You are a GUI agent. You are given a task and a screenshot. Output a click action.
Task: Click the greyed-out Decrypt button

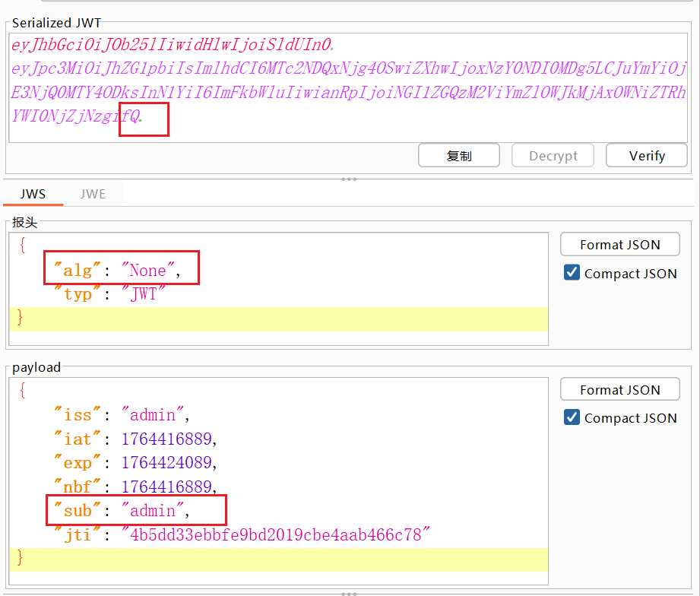point(553,156)
